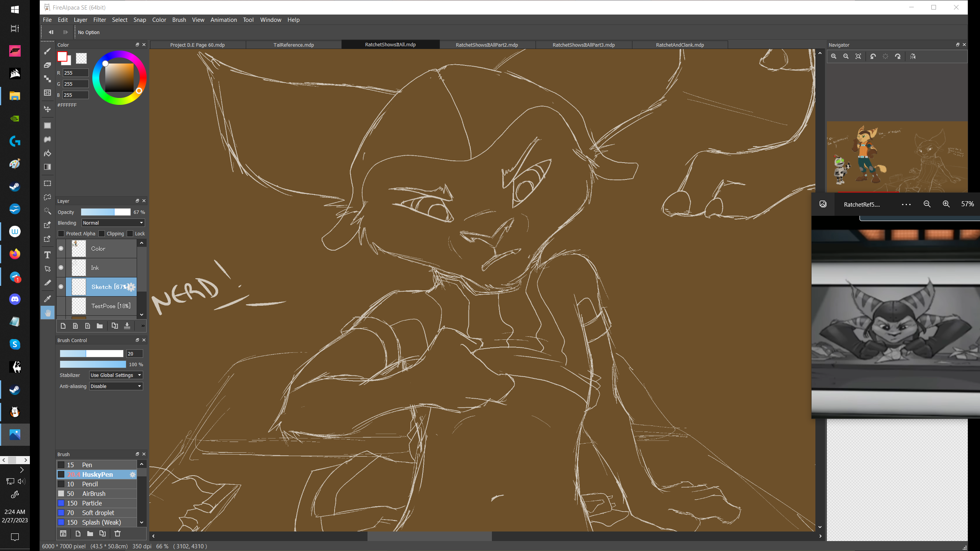Merge layer down icon in Layer panel
980x551 pixels.
(x=127, y=326)
